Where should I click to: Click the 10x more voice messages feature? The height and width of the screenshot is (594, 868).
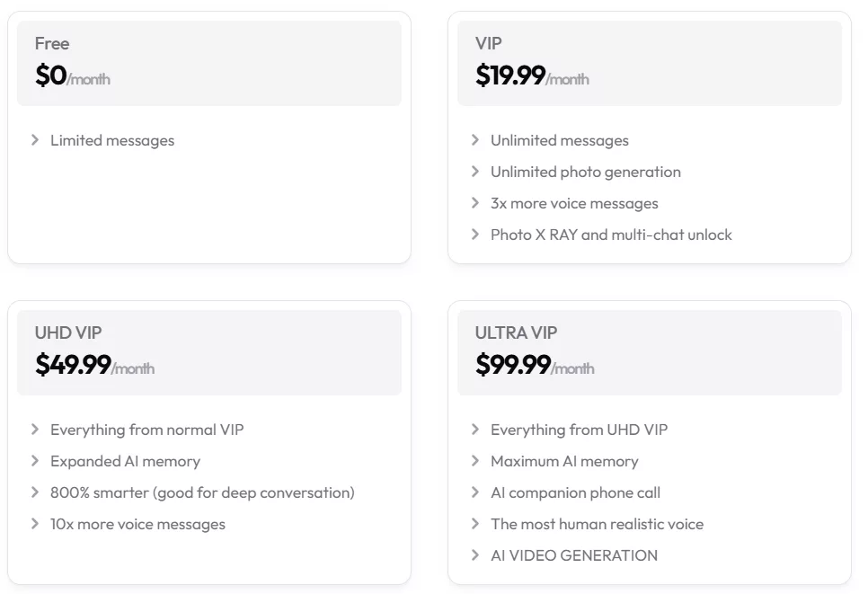tap(137, 524)
